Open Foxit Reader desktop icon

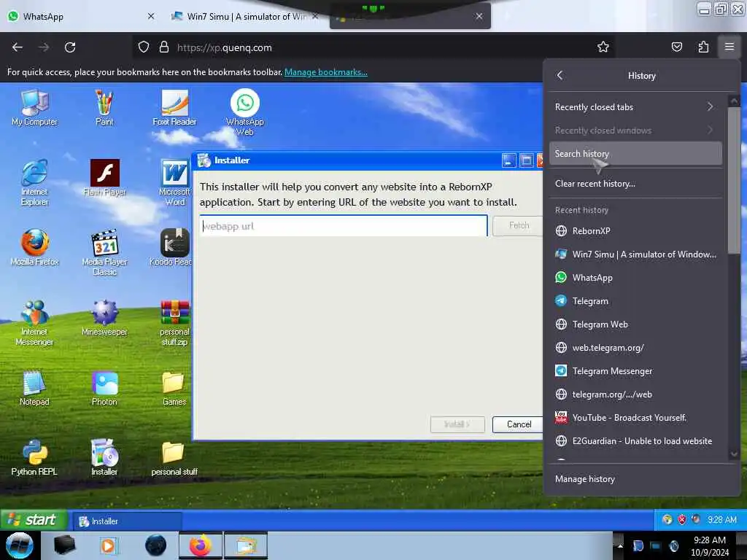[174, 108]
